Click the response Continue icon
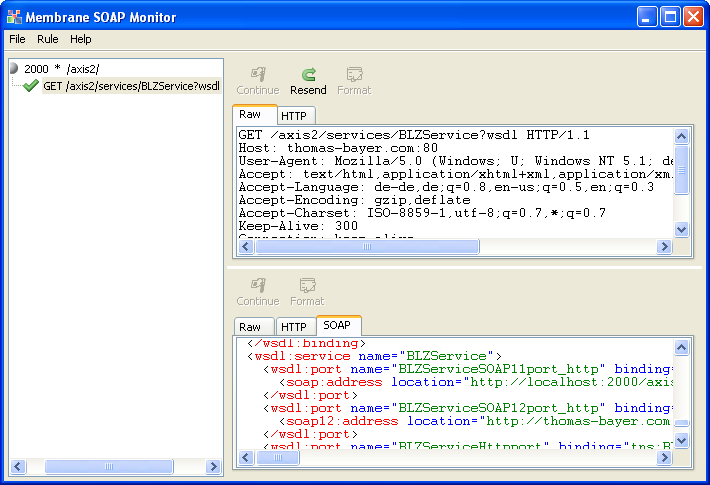Viewport: 710px width, 485px height. click(x=258, y=285)
